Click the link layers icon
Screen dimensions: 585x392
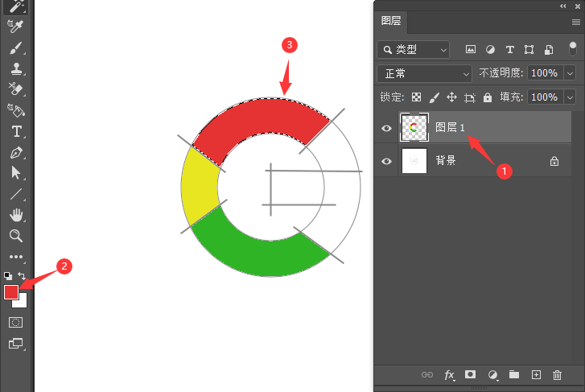pyautogui.click(x=427, y=374)
